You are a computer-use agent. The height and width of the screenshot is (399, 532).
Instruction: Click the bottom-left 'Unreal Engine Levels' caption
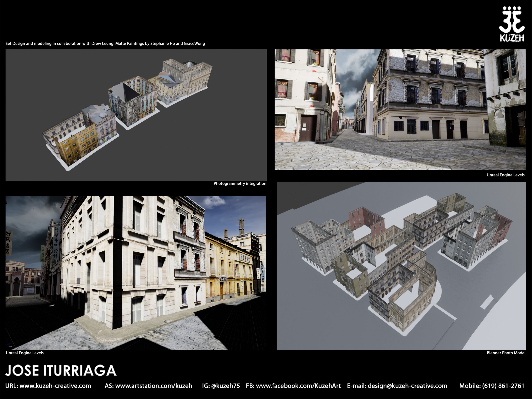pos(25,353)
